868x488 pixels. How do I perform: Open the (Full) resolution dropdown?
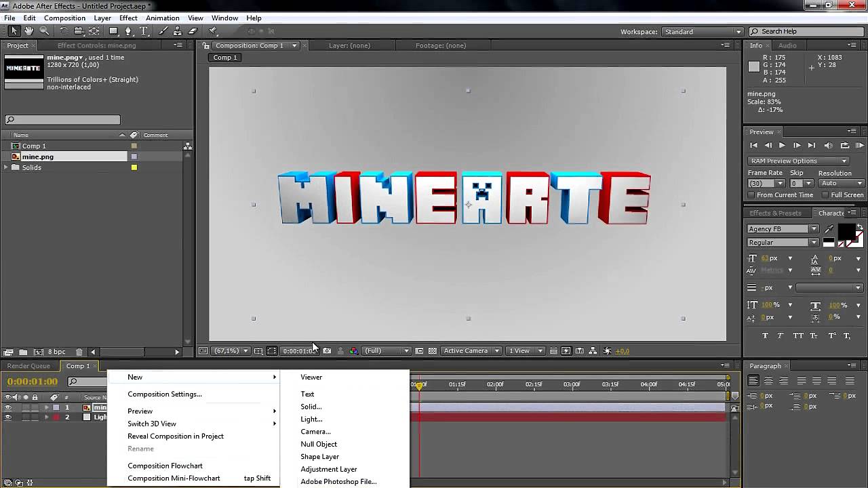click(387, 351)
